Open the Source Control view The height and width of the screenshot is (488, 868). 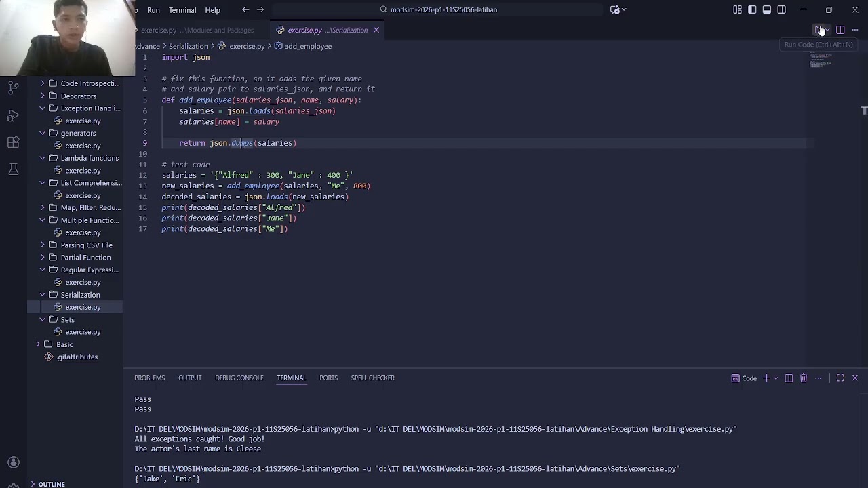(13, 87)
